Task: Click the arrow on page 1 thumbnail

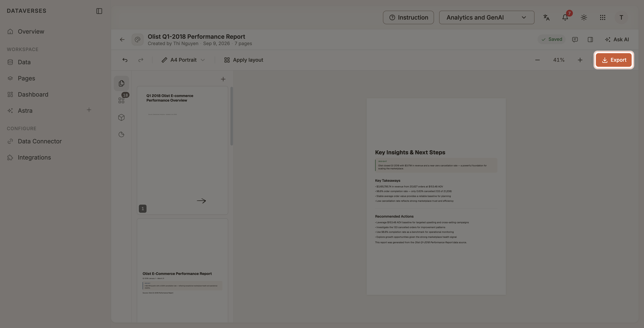Action: [201, 201]
